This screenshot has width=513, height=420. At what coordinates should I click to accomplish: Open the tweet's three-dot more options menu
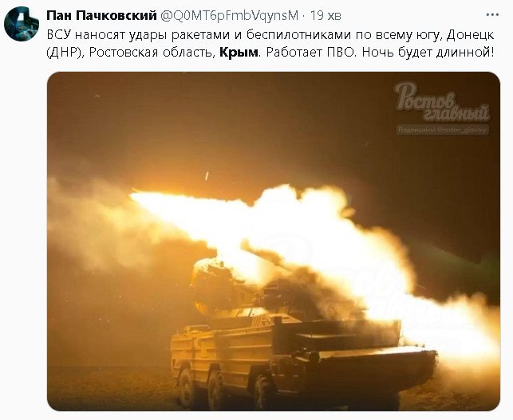[x=492, y=15]
